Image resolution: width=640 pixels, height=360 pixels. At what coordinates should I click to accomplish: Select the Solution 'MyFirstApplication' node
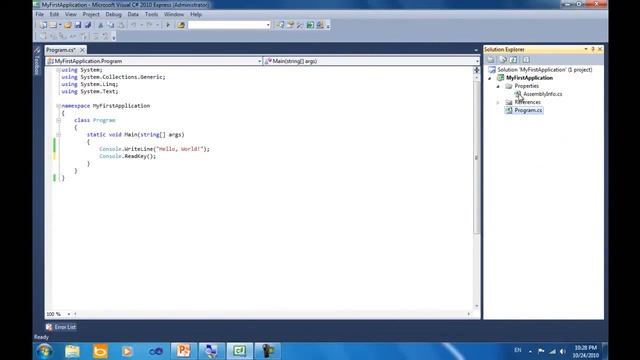click(540, 70)
